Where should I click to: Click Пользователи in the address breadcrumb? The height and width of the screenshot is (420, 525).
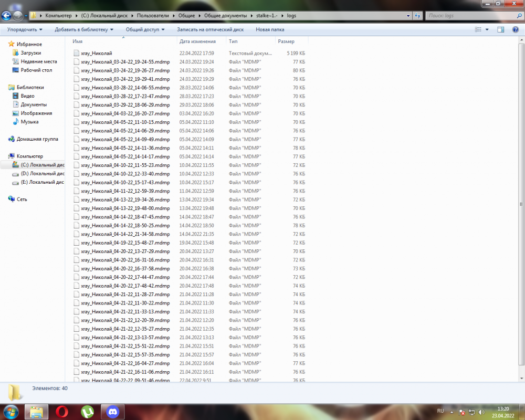click(x=153, y=16)
